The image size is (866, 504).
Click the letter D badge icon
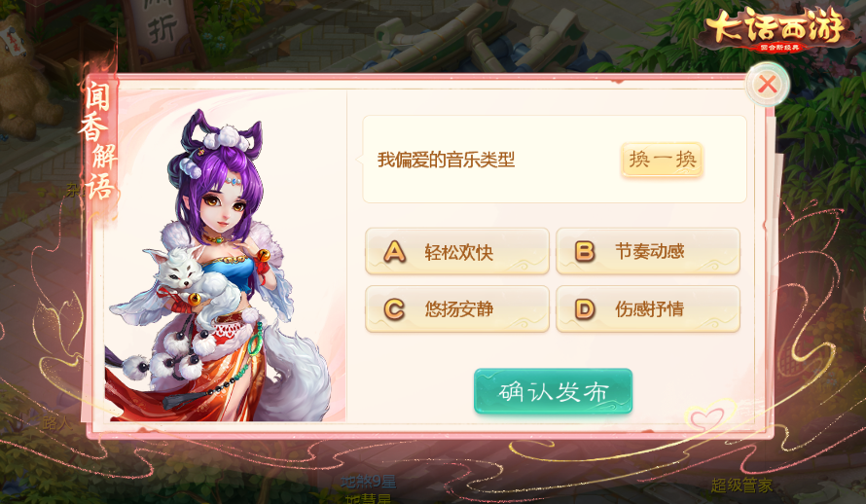pos(585,309)
